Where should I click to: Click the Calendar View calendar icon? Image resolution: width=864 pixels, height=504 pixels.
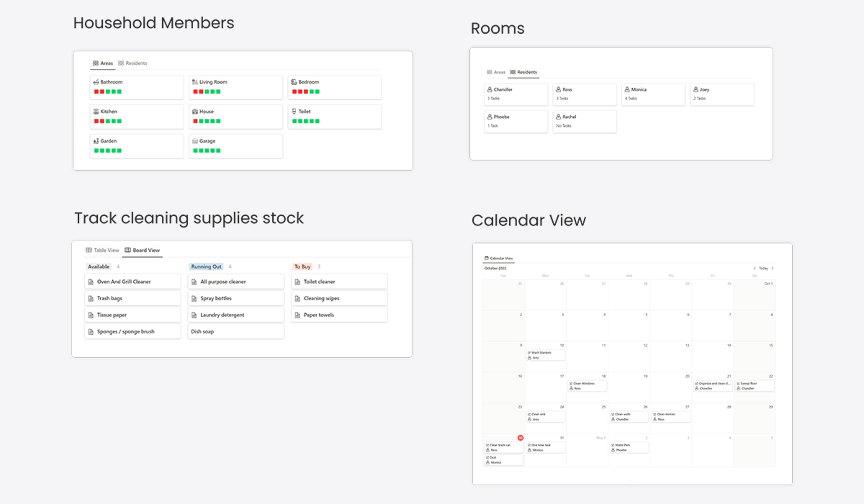pos(487,258)
